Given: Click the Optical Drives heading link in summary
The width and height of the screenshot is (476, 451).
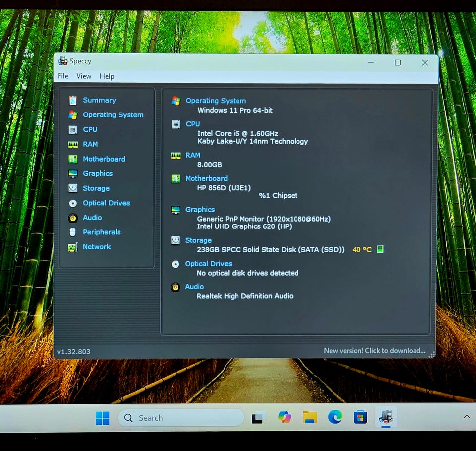Looking at the screenshot, I should (x=209, y=264).
